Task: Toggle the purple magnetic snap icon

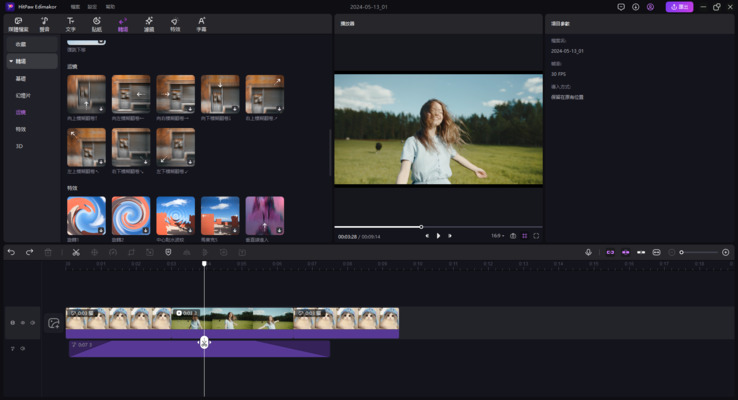Action: coord(626,252)
